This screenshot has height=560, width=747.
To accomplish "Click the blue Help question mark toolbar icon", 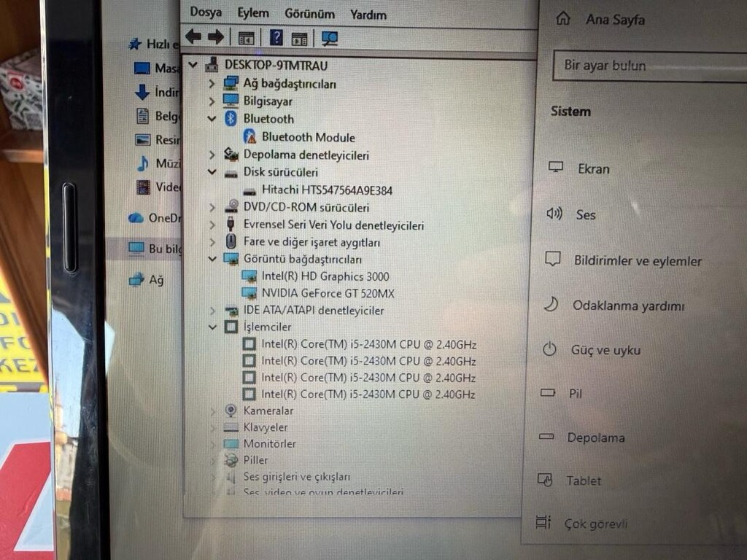I will [276, 37].
